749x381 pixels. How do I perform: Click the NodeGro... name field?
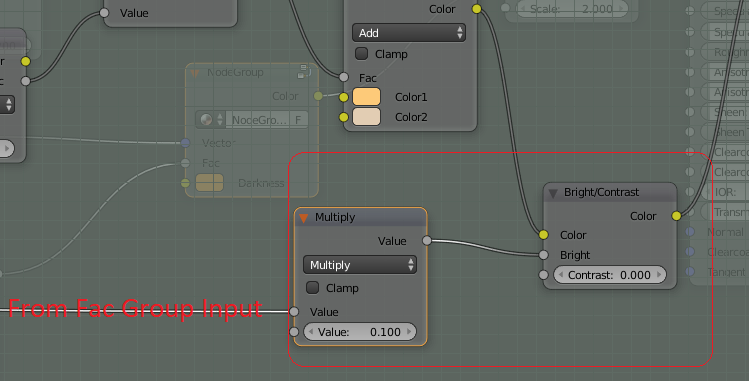tap(258, 120)
